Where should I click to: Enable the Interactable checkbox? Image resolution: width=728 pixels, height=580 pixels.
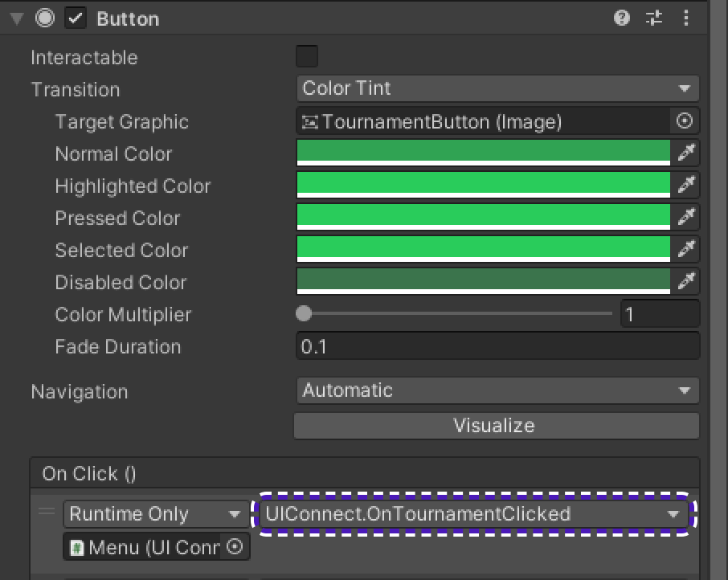tap(307, 56)
